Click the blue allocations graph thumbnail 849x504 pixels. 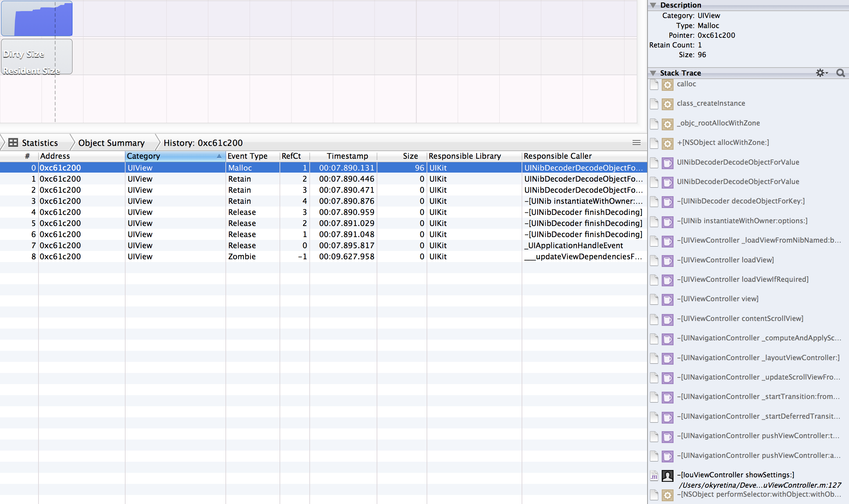(x=37, y=19)
